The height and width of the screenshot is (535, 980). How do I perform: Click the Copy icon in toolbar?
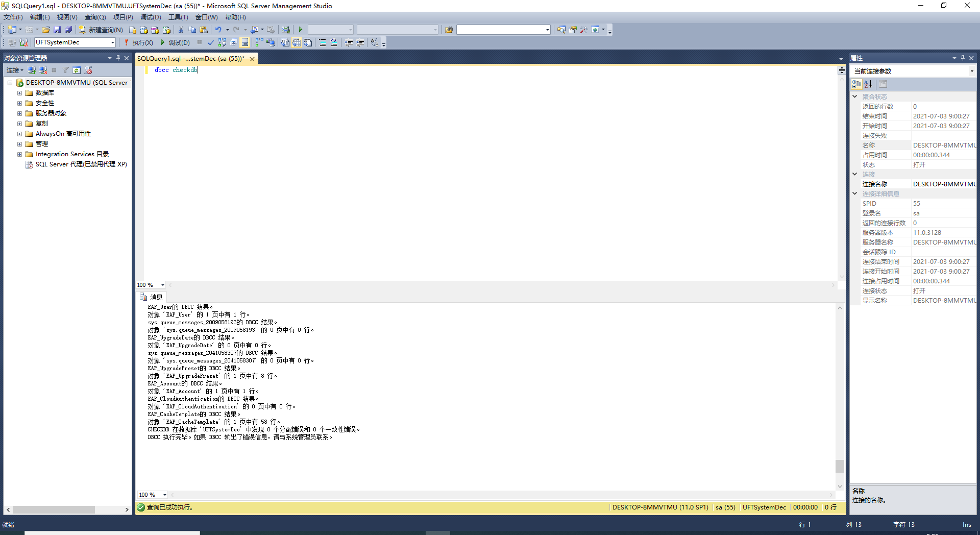coord(192,30)
